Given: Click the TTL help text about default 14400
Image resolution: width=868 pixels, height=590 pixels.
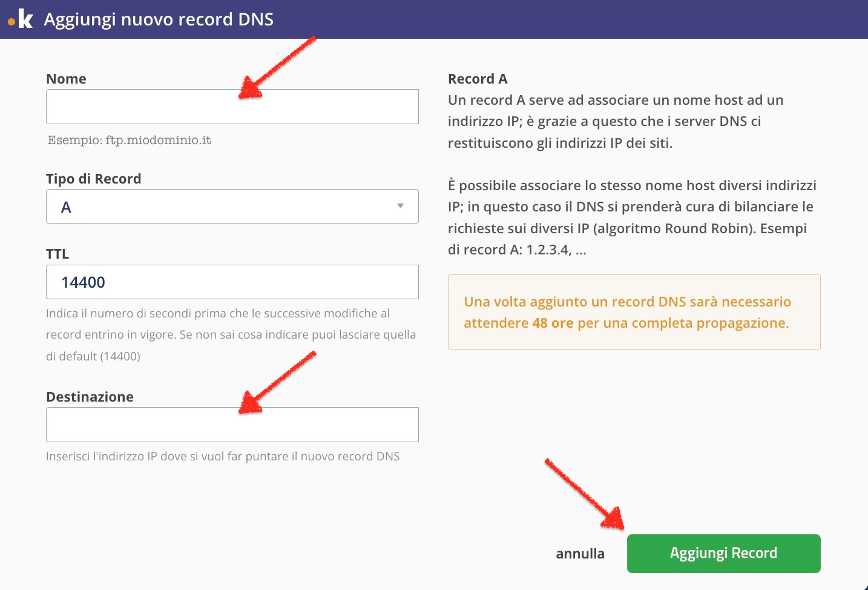Looking at the screenshot, I should click(x=231, y=335).
